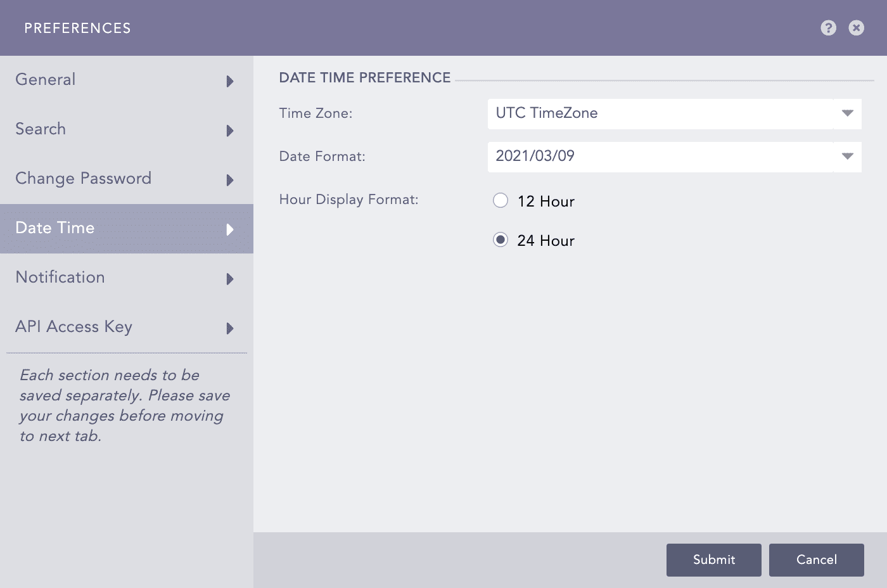
Task: Click the arrow icon next to General
Action: click(230, 81)
